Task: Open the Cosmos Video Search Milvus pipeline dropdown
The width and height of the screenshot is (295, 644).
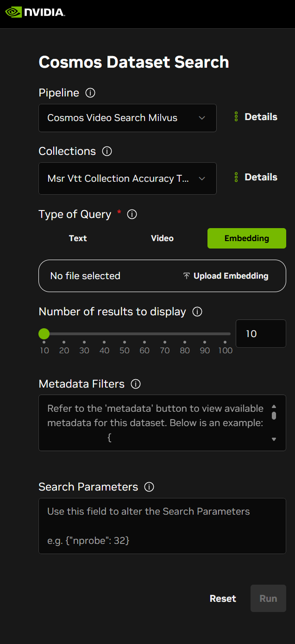Action: [x=127, y=118]
